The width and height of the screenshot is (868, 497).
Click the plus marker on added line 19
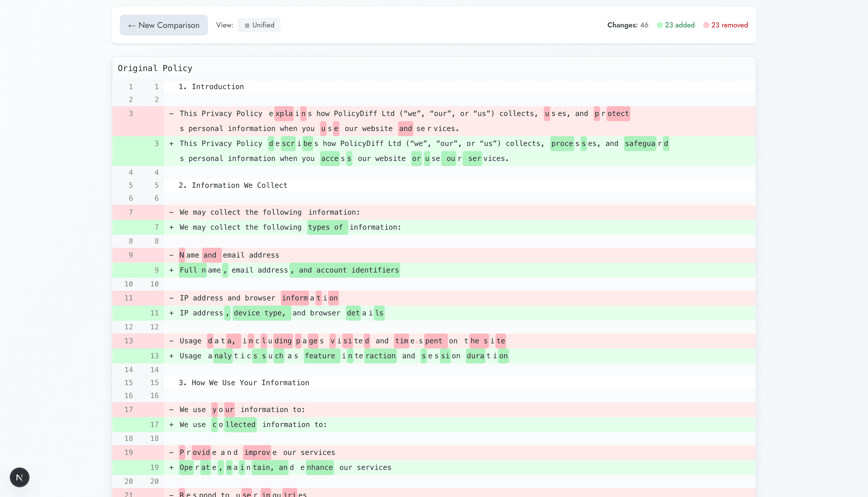(x=171, y=468)
